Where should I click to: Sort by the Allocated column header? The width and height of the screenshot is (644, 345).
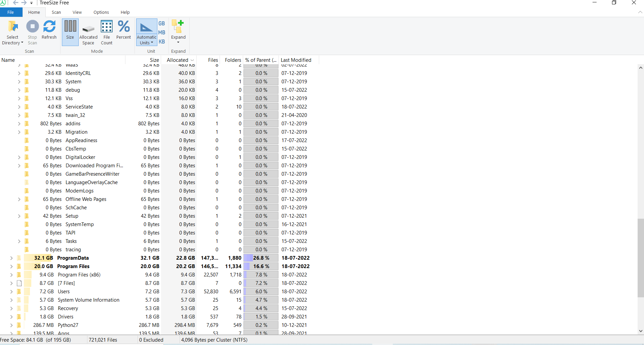pos(179,60)
